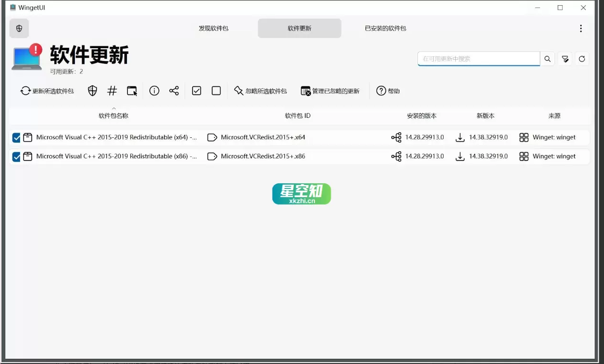
Task: Click the clear-selection empty checkbox in toolbar
Action: (216, 91)
